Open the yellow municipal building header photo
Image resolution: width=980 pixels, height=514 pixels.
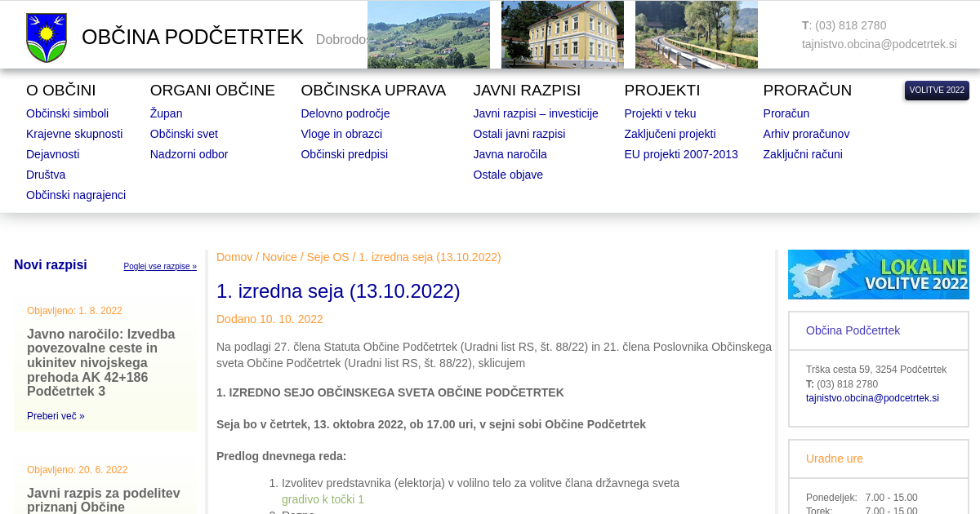(x=562, y=35)
